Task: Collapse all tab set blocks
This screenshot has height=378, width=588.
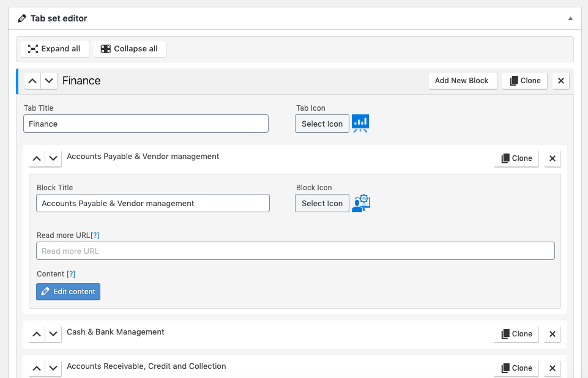Action: point(129,49)
